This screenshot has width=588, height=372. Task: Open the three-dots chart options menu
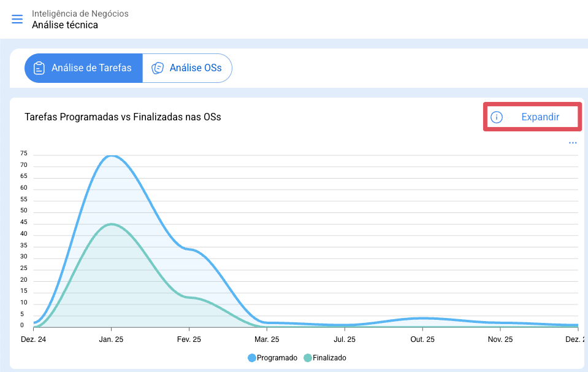(x=573, y=143)
